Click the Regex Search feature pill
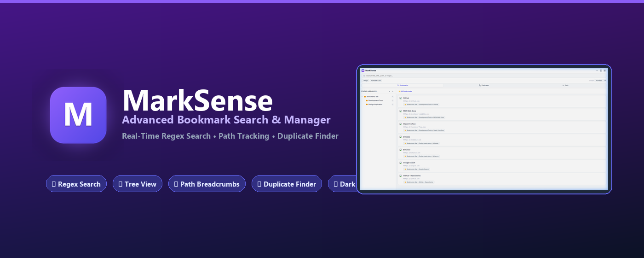 [76, 184]
